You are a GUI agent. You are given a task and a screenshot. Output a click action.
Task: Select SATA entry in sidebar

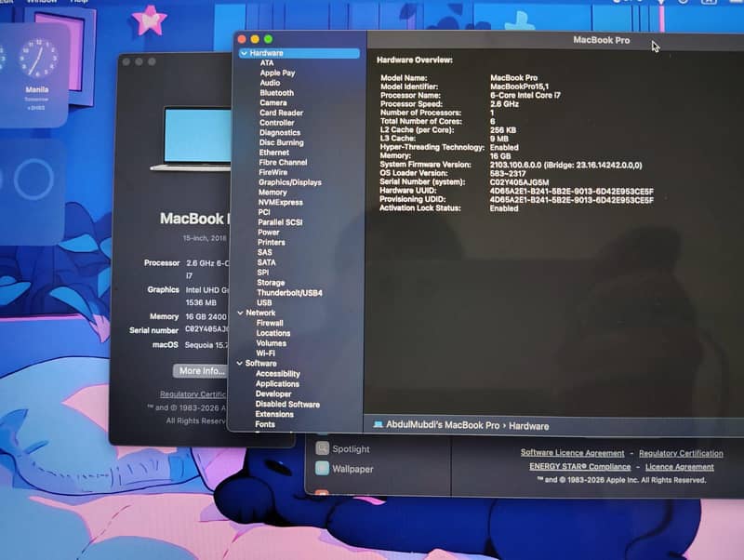[266, 262]
